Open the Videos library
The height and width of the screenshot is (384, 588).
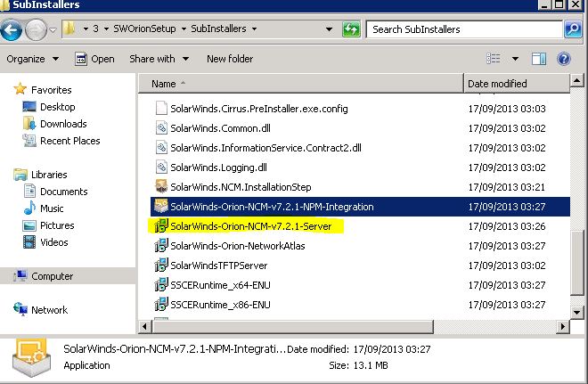point(54,242)
